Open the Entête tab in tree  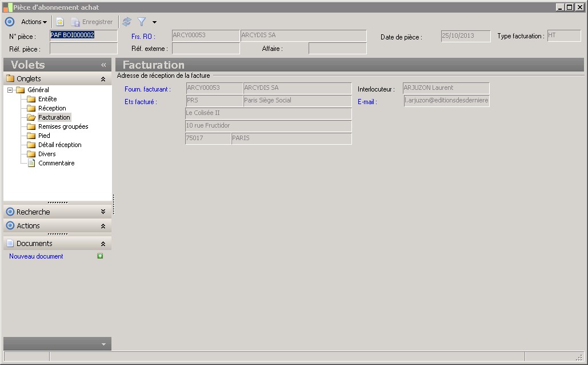47,99
